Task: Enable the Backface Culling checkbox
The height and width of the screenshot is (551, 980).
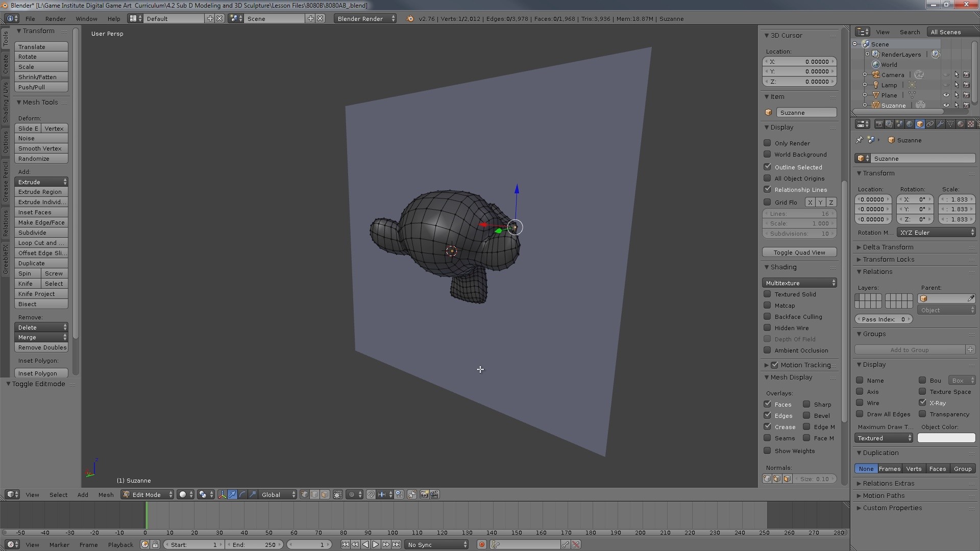Action: (767, 316)
